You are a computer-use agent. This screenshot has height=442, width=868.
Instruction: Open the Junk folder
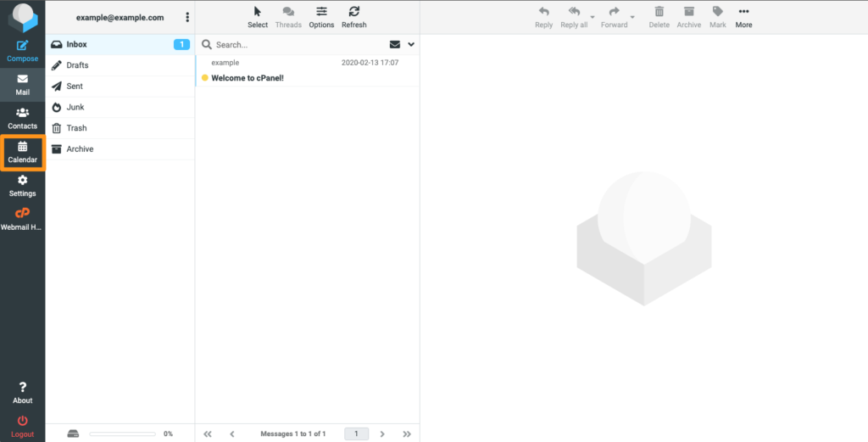pyautogui.click(x=75, y=107)
